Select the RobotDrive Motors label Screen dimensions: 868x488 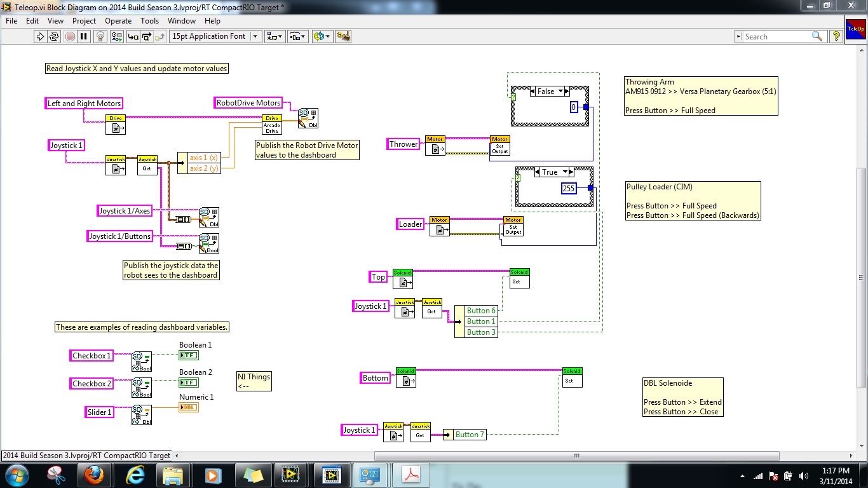[x=248, y=103]
